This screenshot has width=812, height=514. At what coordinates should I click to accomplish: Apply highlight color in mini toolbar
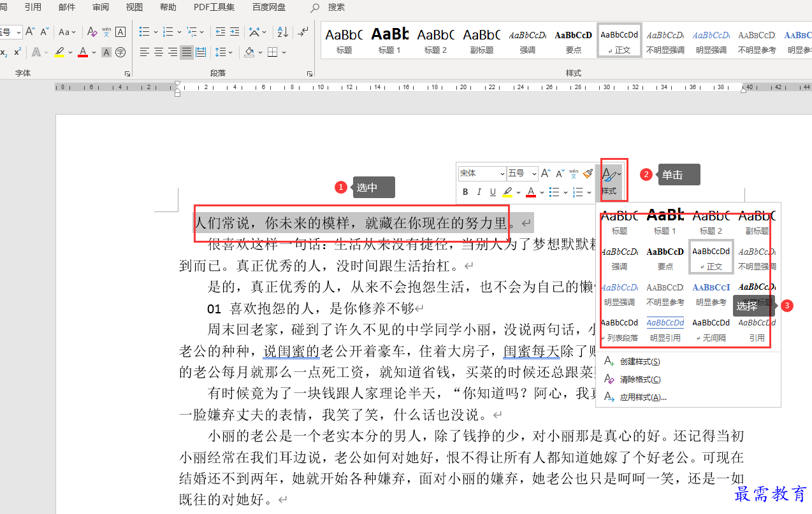pos(507,192)
